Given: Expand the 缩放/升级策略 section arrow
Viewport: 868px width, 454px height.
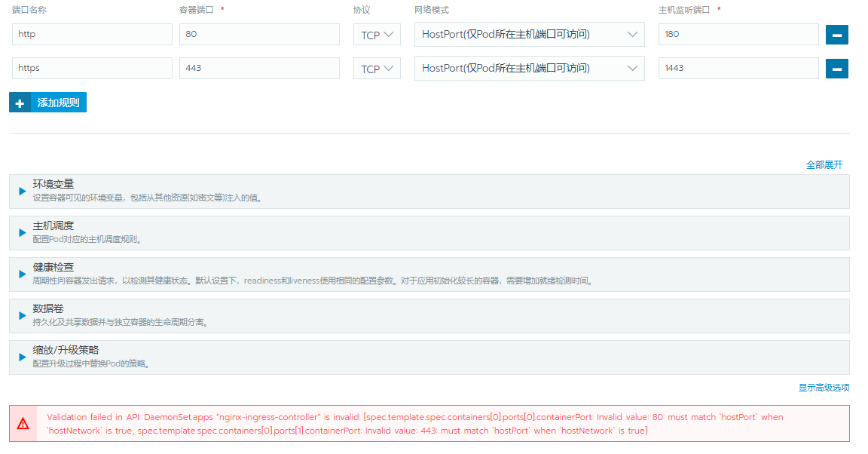Looking at the screenshot, I should [x=22, y=357].
